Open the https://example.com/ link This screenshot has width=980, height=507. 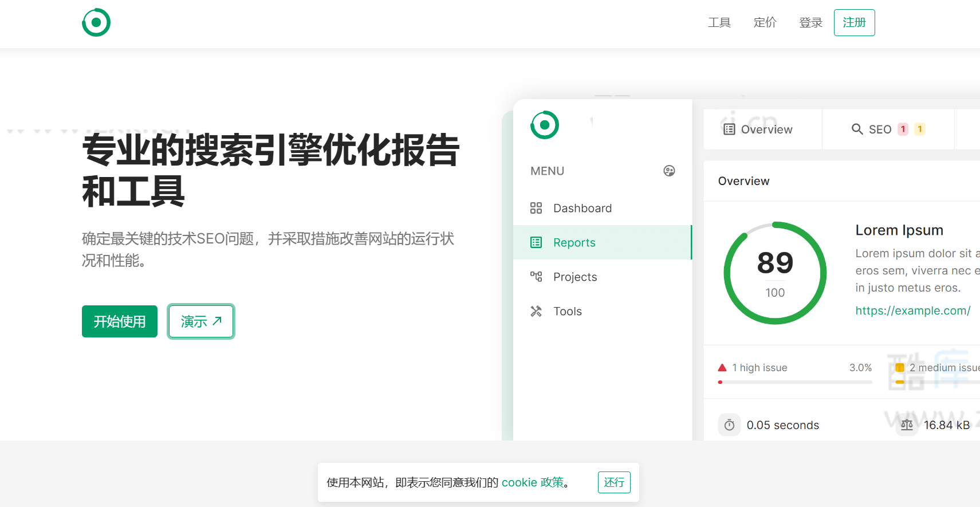(913, 311)
